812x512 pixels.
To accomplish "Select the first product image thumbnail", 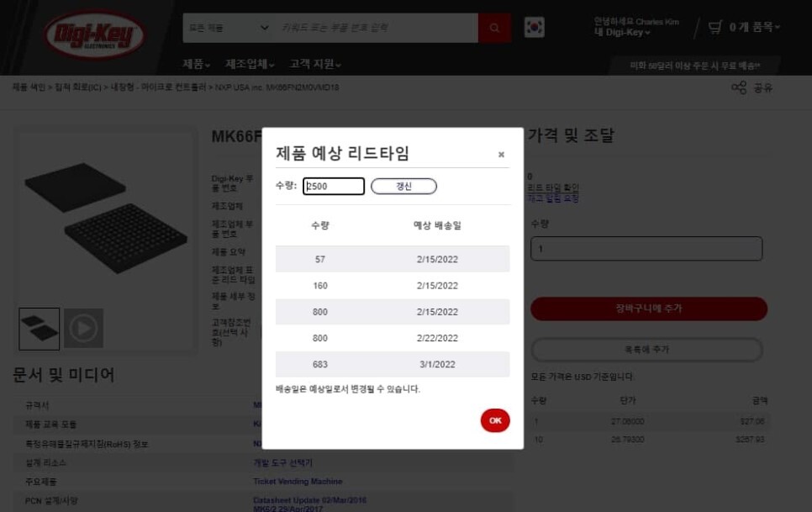I will 40,329.
